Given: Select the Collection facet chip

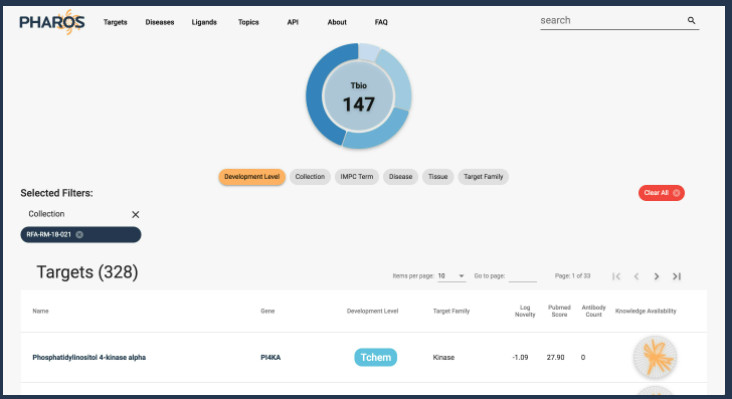Looking at the screenshot, I should pos(310,177).
